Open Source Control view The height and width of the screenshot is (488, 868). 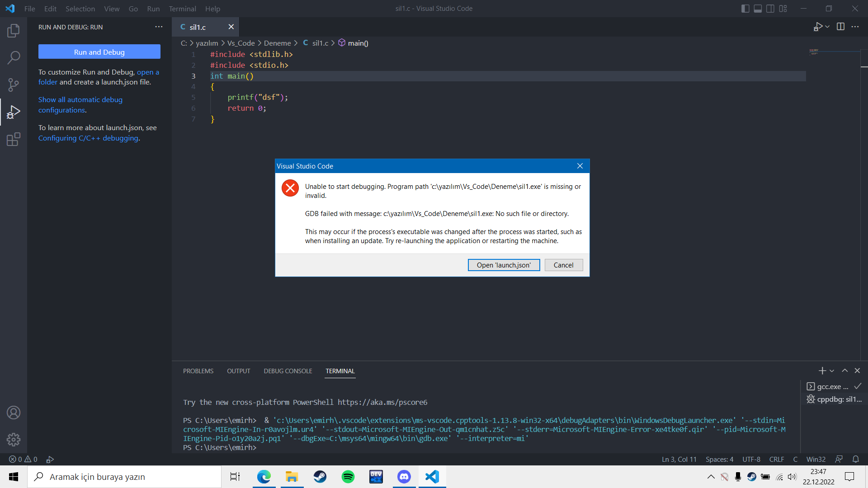coord(14,84)
